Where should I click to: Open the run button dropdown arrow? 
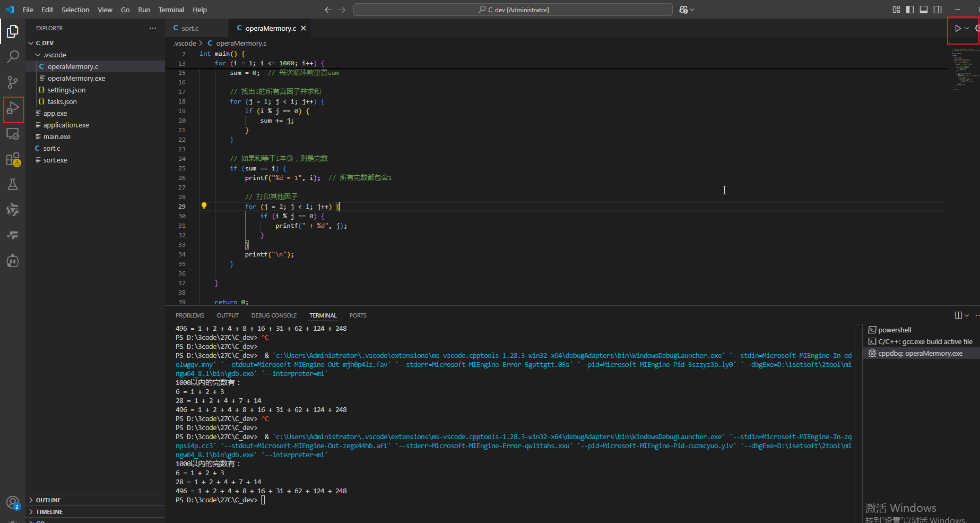[x=967, y=29]
